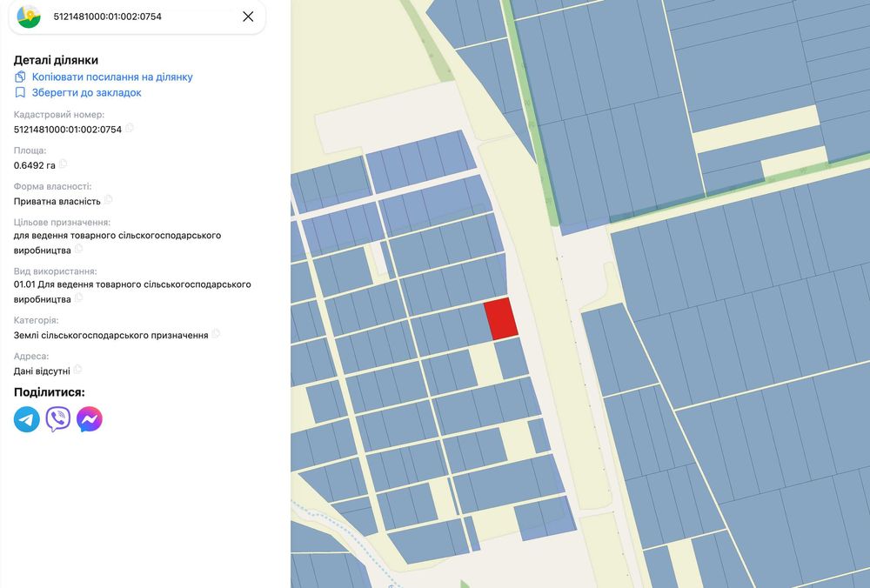
Task: Click the search field with number 5121481000:01:002:0754
Action: coord(137,17)
